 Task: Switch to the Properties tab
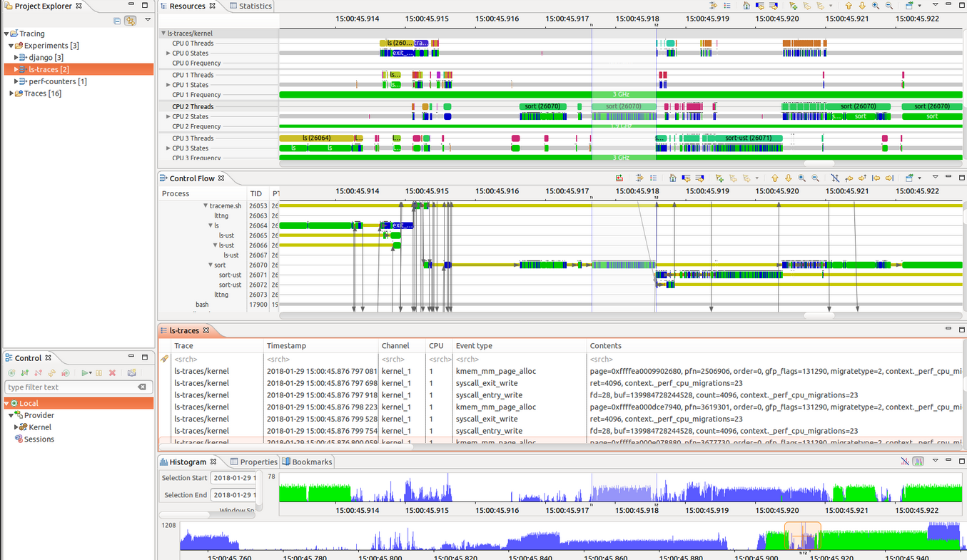pyautogui.click(x=253, y=462)
